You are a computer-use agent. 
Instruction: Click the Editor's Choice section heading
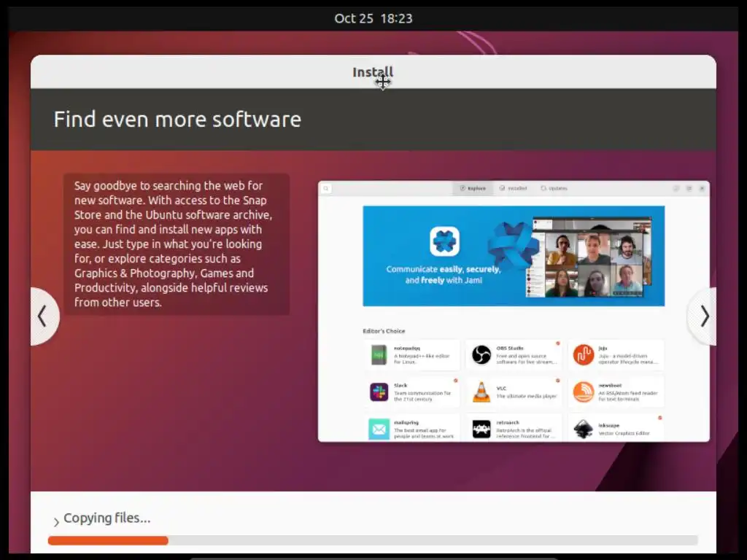[x=384, y=331]
